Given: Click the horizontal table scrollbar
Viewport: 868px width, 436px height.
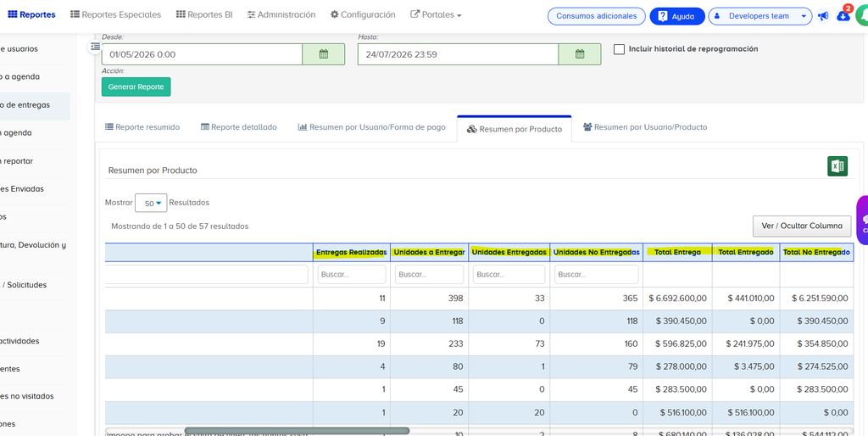Looking at the screenshot, I should pyautogui.click(x=297, y=430).
